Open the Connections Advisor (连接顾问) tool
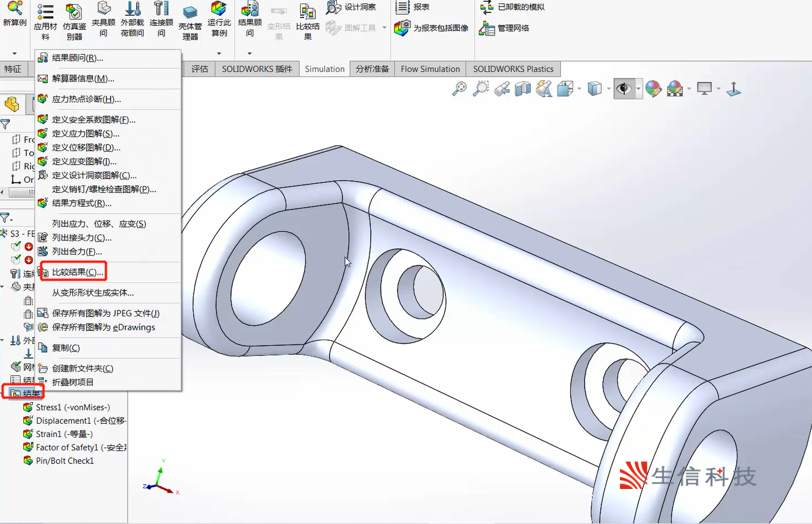 tap(161, 8)
